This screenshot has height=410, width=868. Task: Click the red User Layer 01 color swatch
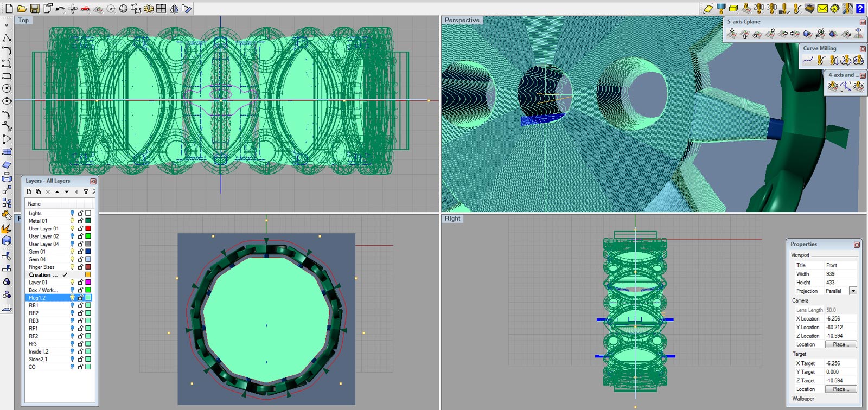pyautogui.click(x=88, y=228)
